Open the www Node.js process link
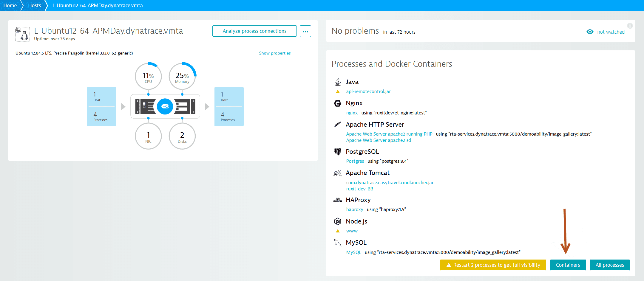644x281 pixels. tap(352, 231)
